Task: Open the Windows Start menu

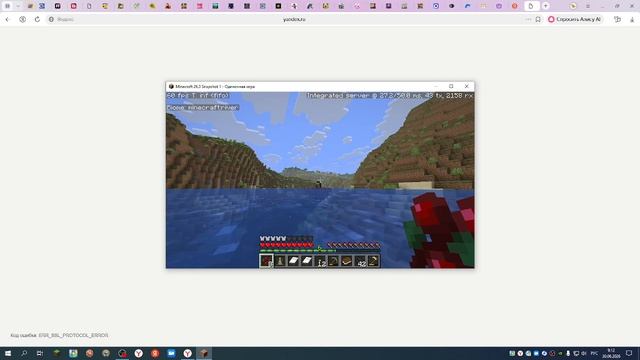Action: click(8, 353)
